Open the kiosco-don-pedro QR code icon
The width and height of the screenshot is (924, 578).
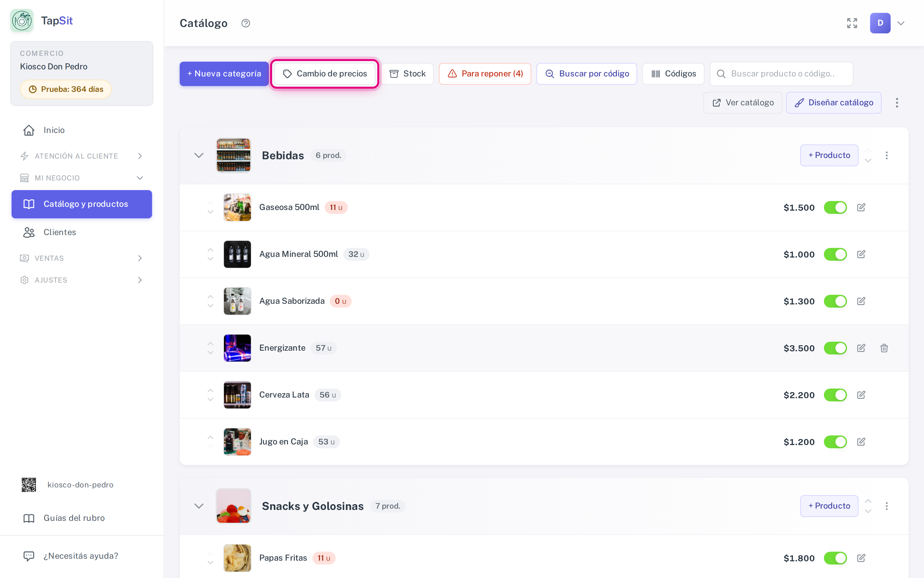pyautogui.click(x=29, y=485)
